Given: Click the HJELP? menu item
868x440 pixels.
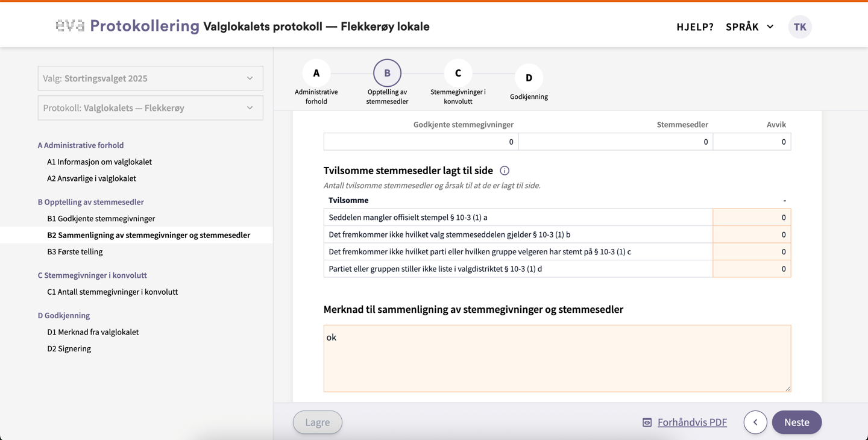Looking at the screenshot, I should (x=694, y=27).
